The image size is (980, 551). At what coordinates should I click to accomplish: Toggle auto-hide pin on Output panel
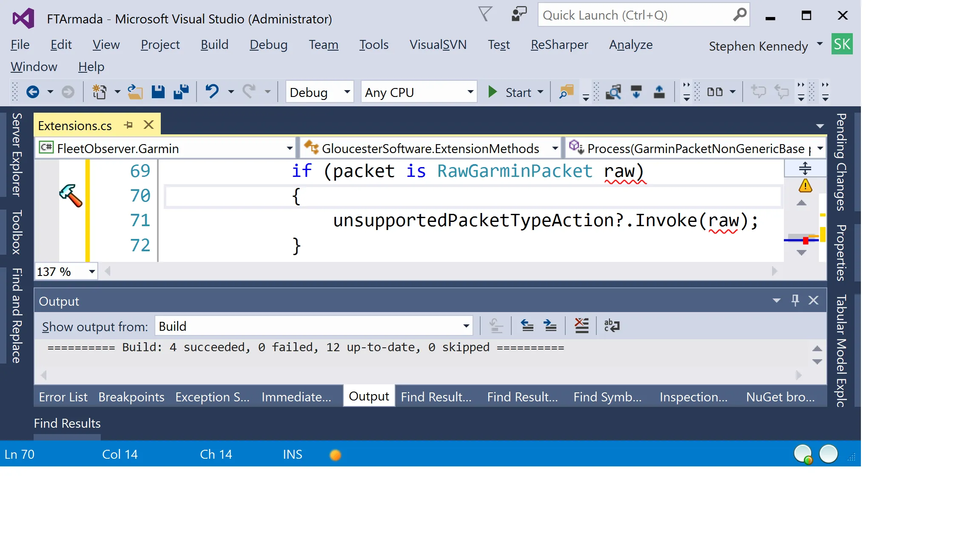[795, 301]
